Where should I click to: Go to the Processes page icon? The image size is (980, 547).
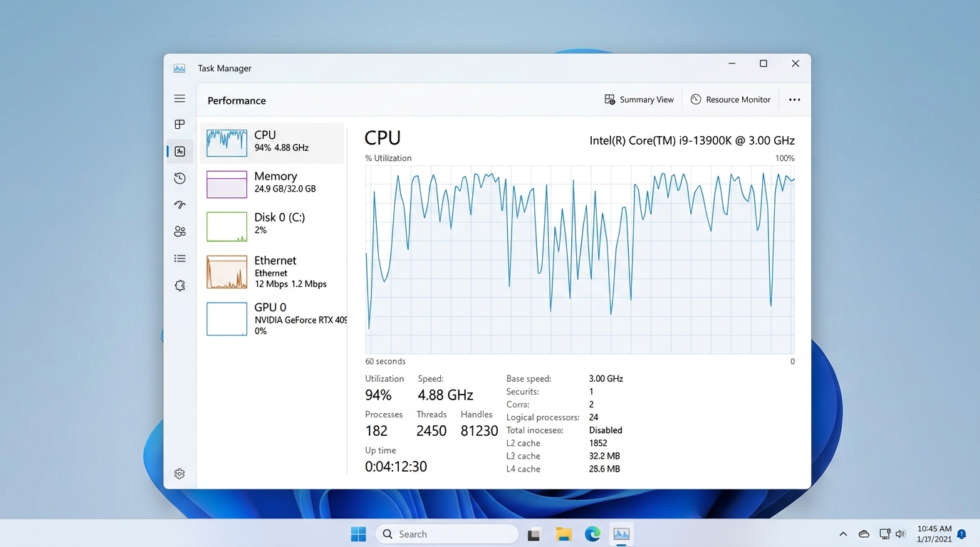click(179, 125)
